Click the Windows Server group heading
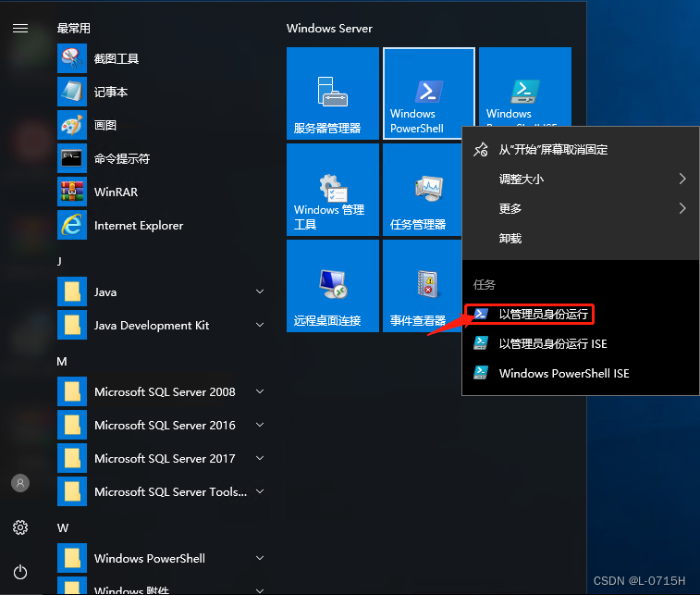 pyautogui.click(x=329, y=28)
